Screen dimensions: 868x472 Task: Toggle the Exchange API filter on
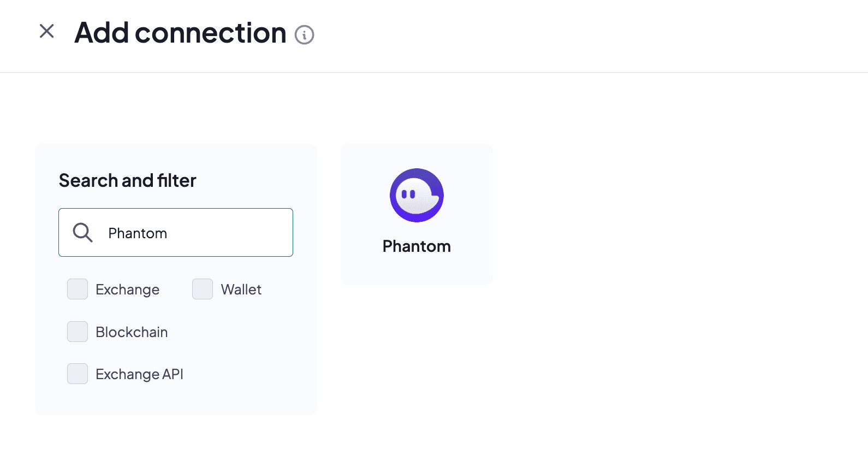coord(77,374)
